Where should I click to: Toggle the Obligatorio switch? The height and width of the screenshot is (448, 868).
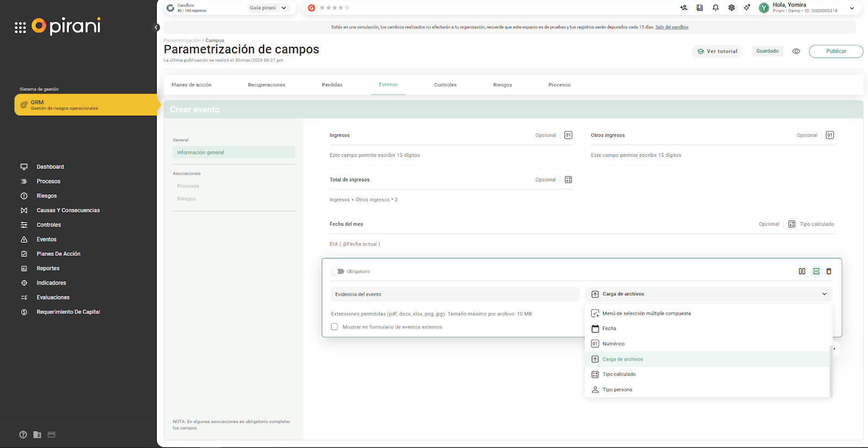(x=337, y=272)
